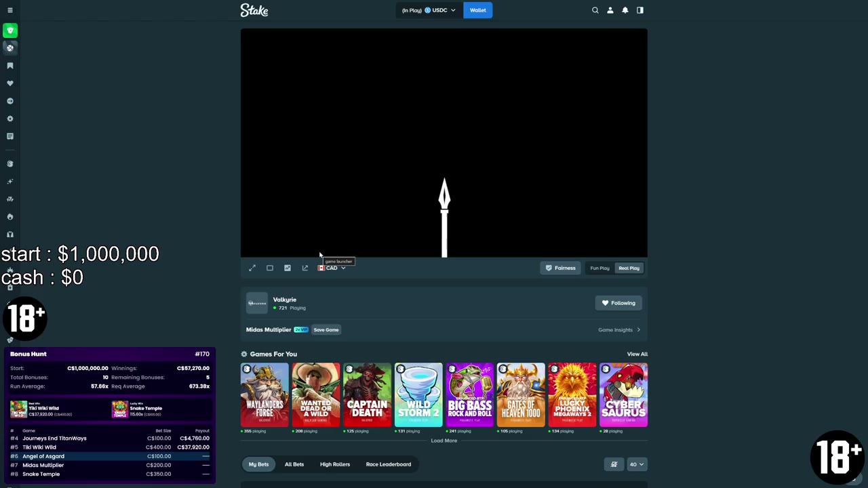The height and width of the screenshot is (488, 868).
Task: Select Journeys End TitanWays row in Bonus Hunt
Action: [x=110, y=439]
